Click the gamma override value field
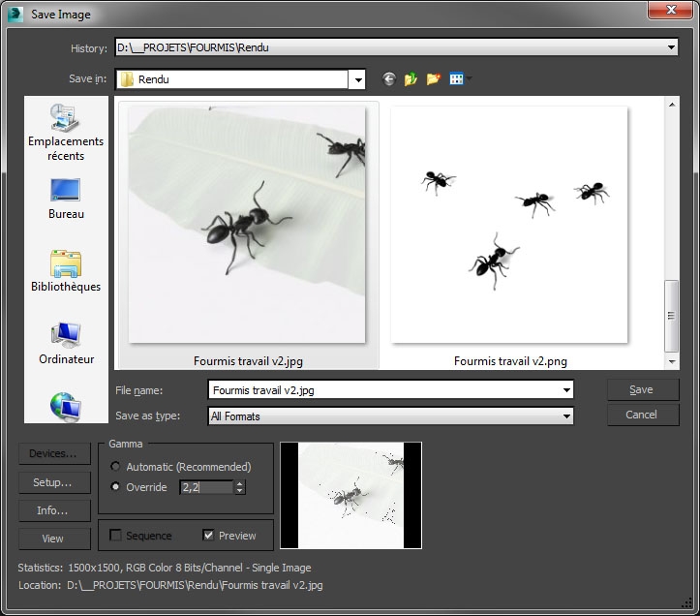Screen dimensions: 700x616 (206, 487)
